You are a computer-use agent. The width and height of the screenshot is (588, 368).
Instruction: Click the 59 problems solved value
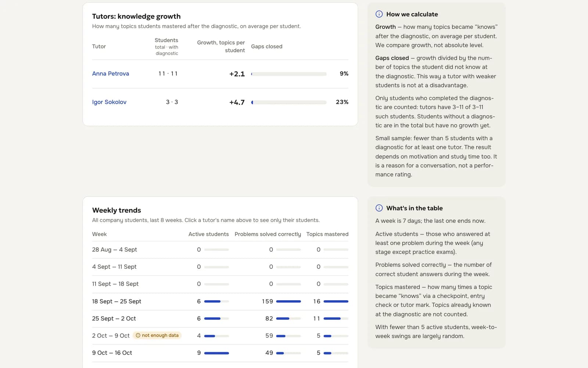point(269,336)
